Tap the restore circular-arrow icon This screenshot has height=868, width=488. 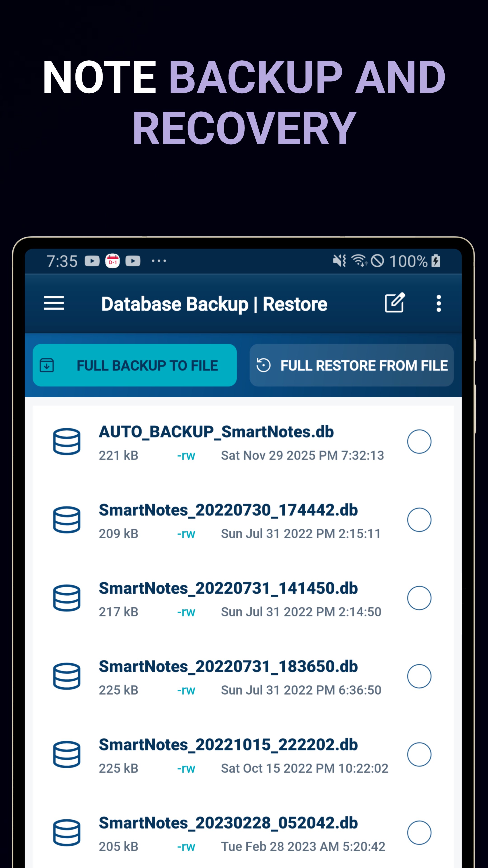point(263,365)
